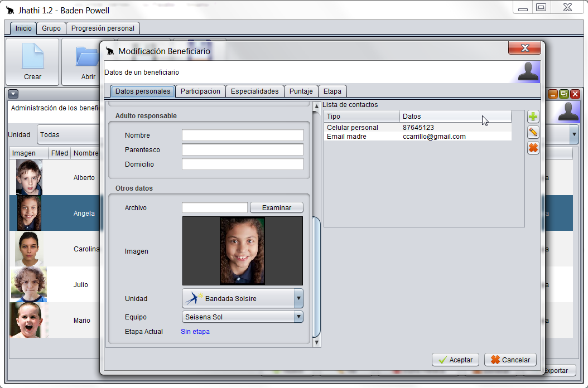The width and height of the screenshot is (588, 388).
Task: Focus the Adulto responsable Nombre field
Action: pos(243,135)
